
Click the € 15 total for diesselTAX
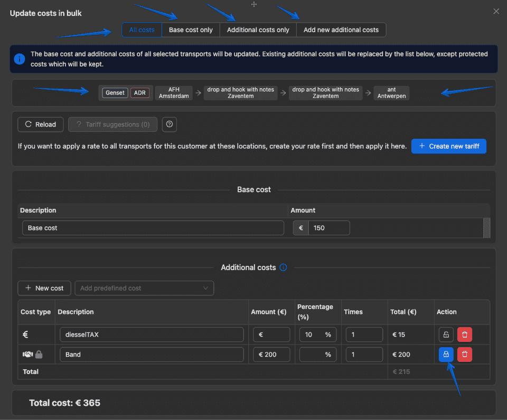tap(399, 335)
